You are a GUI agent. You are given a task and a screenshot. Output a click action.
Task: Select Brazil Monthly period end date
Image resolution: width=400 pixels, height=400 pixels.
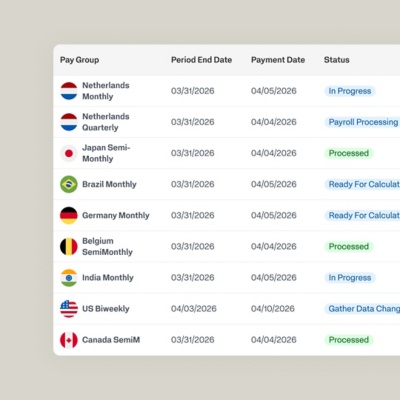click(x=193, y=184)
